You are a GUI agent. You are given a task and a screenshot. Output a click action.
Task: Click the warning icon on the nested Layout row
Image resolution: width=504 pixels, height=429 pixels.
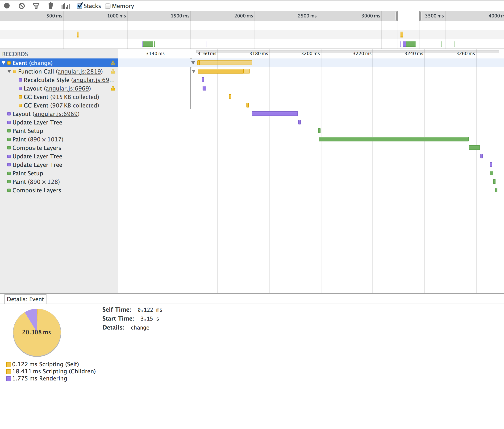click(113, 88)
